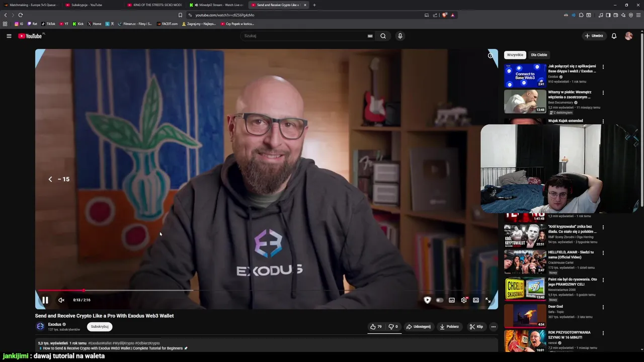The width and height of the screenshot is (644, 362).
Task: Click the video info card icon
Action: click(x=490, y=55)
